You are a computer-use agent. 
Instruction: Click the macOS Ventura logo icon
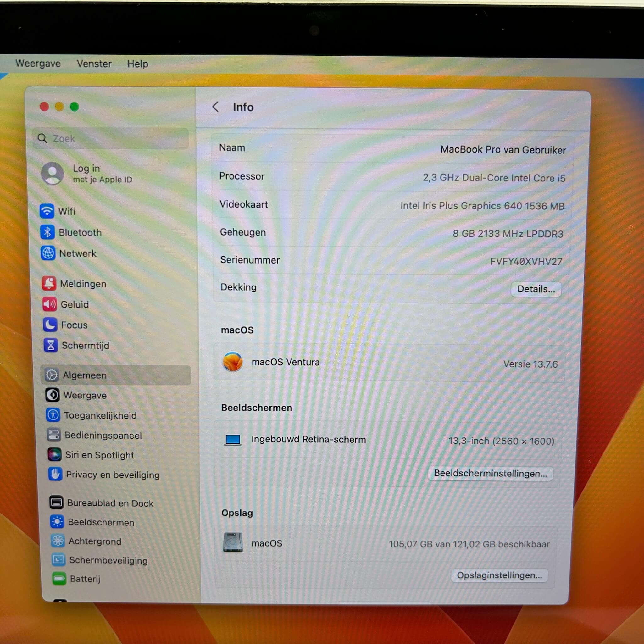233,362
